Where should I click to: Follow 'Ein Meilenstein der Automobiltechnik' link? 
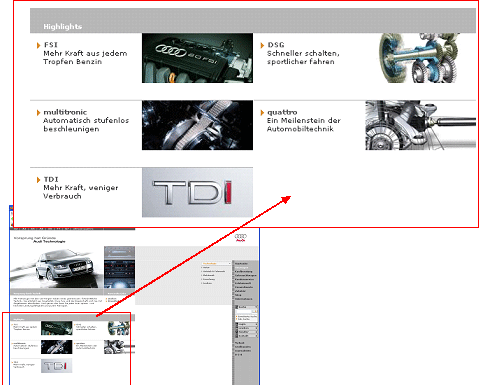click(x=304, y=125)
